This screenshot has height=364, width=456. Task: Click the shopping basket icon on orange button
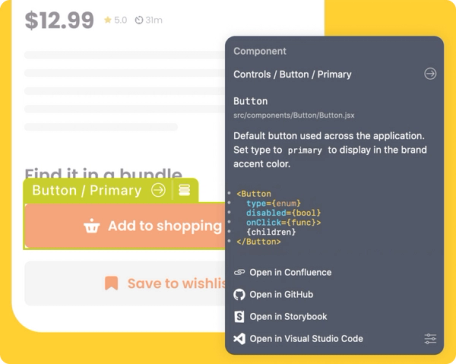(92, 226)
